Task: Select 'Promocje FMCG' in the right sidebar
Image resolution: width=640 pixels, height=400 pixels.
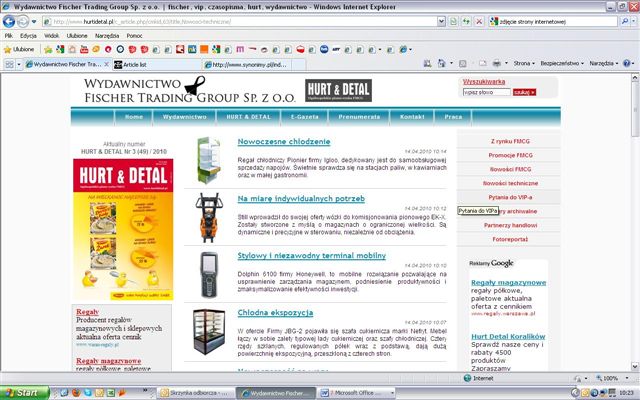Action: click(x=510, y=156)
